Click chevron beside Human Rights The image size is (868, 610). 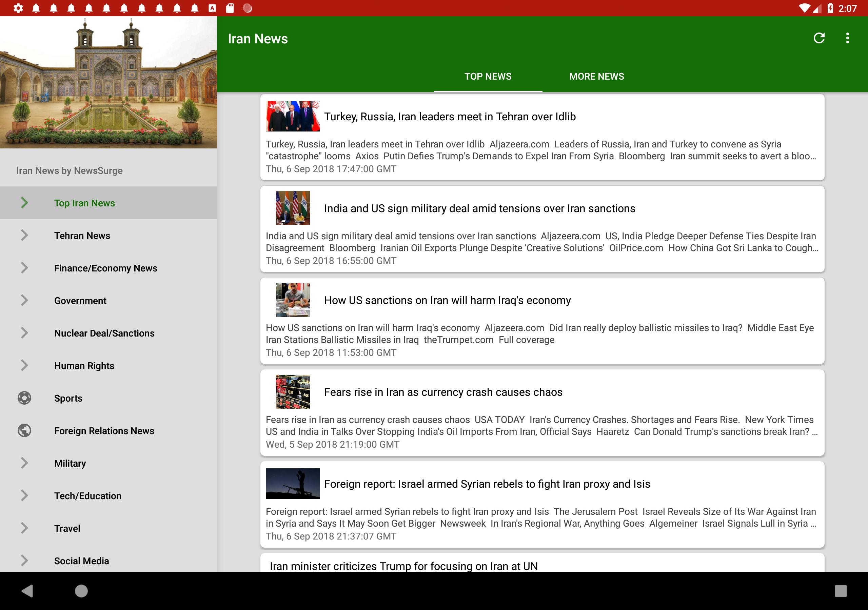pyautogui.click(x=24, y=365)
